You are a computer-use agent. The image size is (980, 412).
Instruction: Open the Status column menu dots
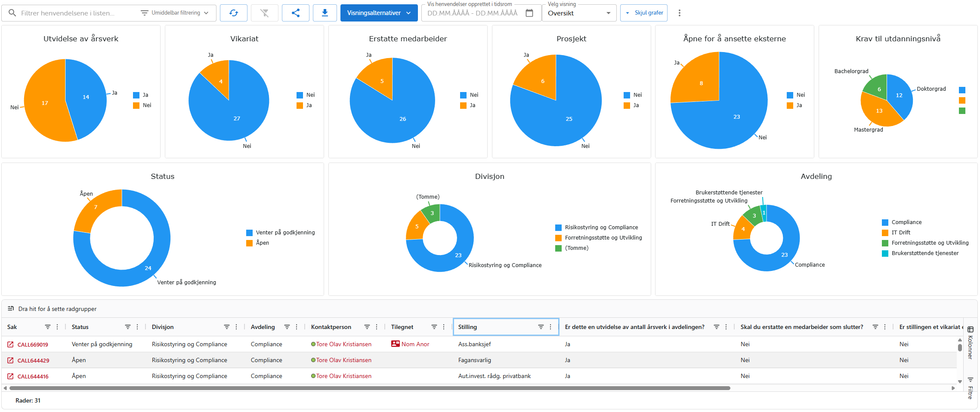pyautogui.click(x=137, y=327)
